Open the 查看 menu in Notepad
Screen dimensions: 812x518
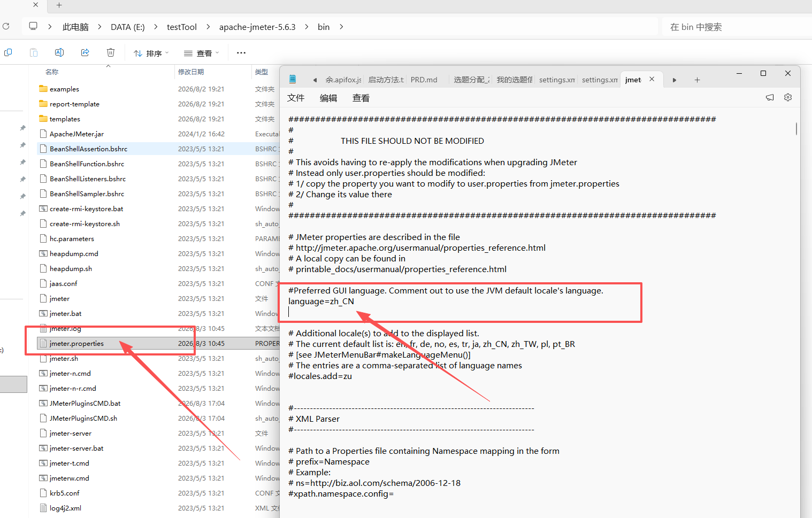click(x=361, y=98)
